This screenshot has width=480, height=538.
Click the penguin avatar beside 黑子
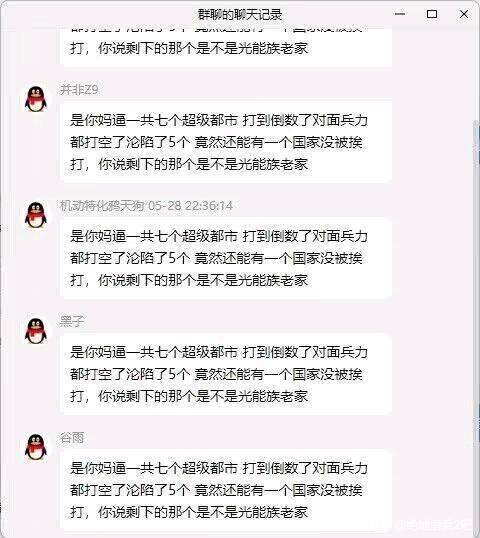pyautogui.click(x=36, y=331)
